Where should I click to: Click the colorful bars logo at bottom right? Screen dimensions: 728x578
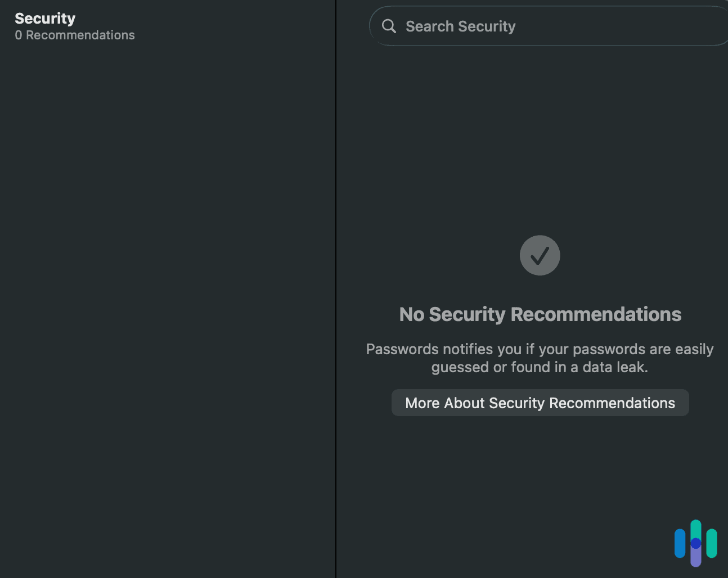(x=695, y=544)
